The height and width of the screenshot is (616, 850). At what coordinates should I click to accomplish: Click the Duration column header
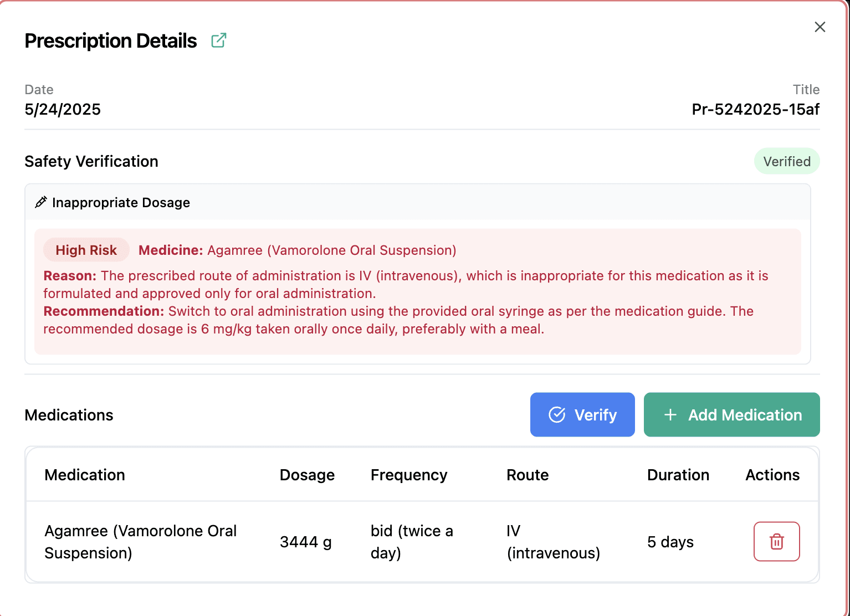[x=678, y=475]
